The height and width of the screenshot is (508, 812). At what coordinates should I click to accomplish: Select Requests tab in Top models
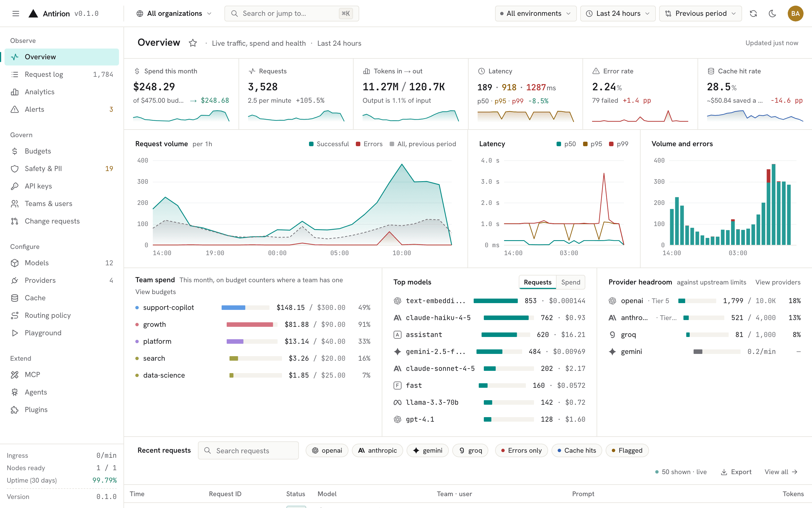[538, 282]
